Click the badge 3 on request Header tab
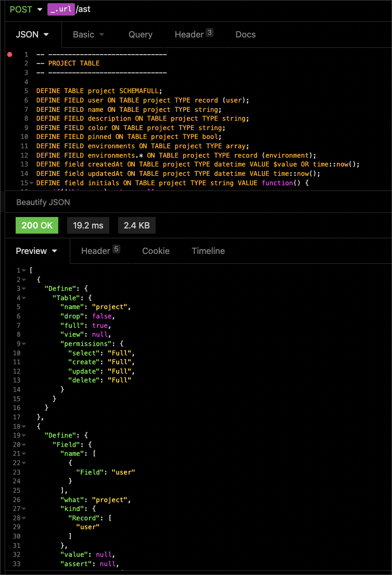 point(209,32)
